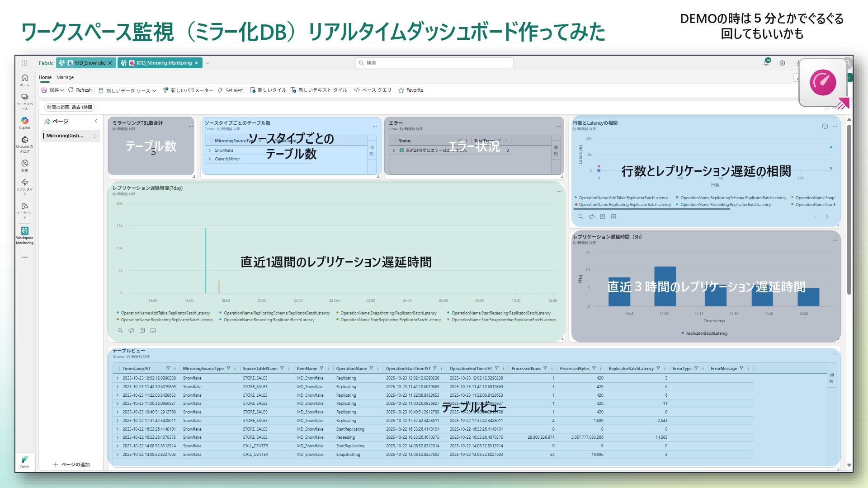Toggle the error status row checkbox
The width and height of the screenshot is (868, 488).
pyautogui.click(x=401, y=150)
